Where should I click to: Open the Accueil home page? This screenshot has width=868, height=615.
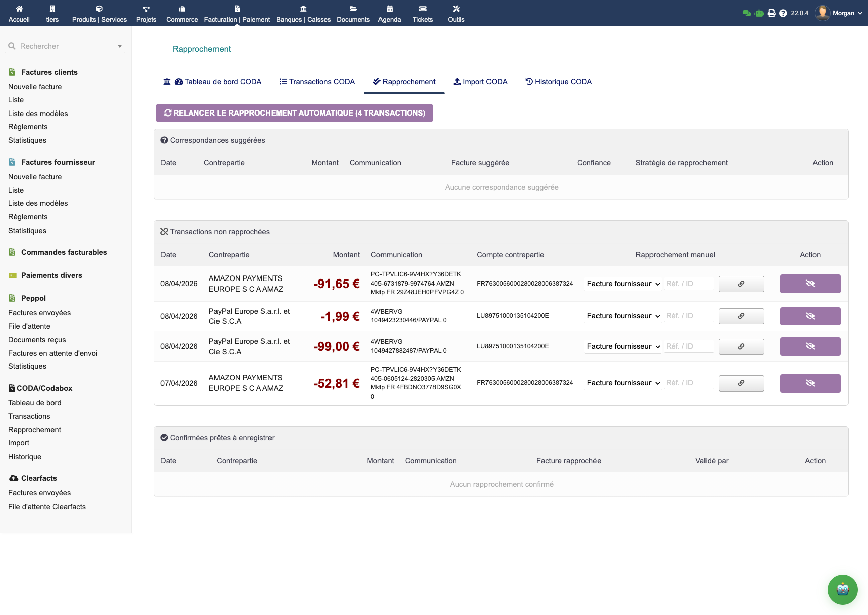19,13
